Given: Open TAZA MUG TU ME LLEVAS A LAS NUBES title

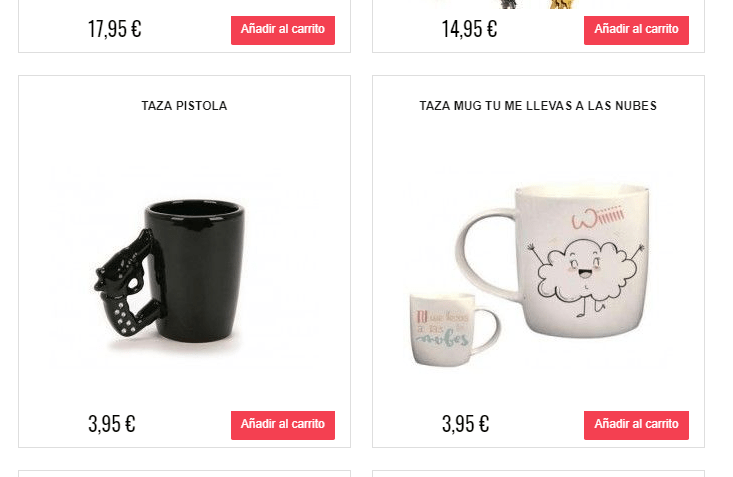Looking at the screenshot, I should [538, 106].
